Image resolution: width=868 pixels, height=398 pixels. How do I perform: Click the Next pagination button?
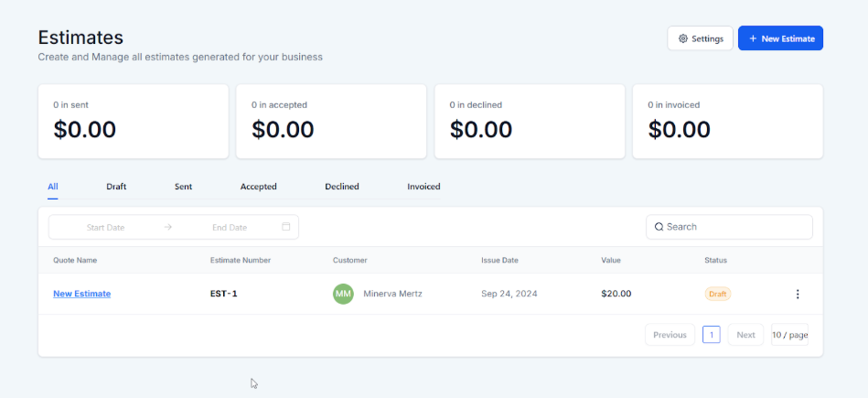[x=745, y=335]
